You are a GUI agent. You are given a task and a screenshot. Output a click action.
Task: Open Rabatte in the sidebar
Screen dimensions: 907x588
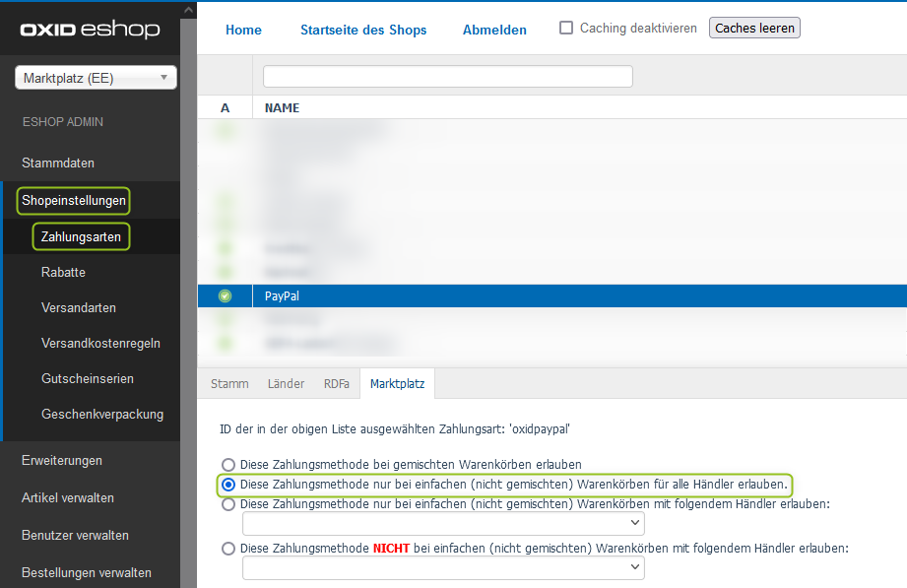pos(63,273)
